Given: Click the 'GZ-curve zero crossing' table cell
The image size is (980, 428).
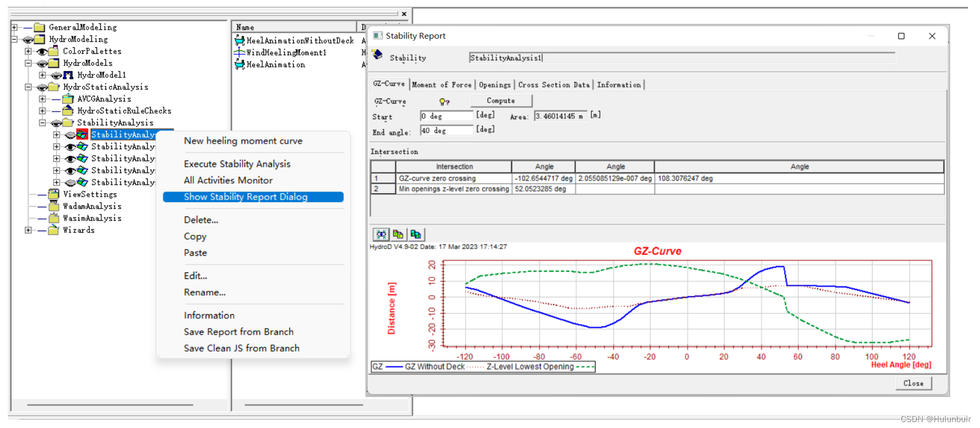Looking at the screenshot, I should [454, 178].
